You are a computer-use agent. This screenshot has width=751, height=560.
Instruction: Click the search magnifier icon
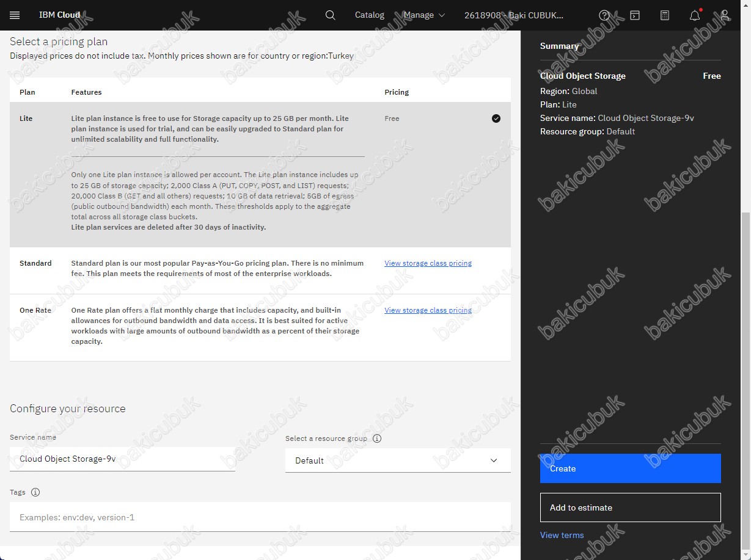click(x=331, y=15)
